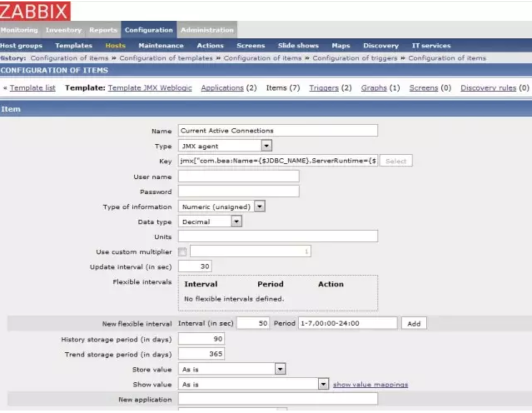Click the Items (7) label

pos(283,88)
